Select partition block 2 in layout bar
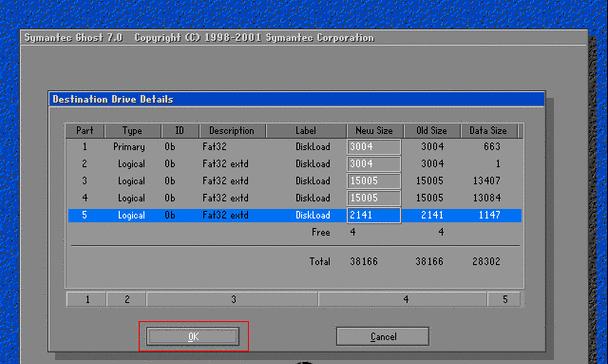Image resolution: width=608 pixels, height=364 pixels. pos(126,300)
